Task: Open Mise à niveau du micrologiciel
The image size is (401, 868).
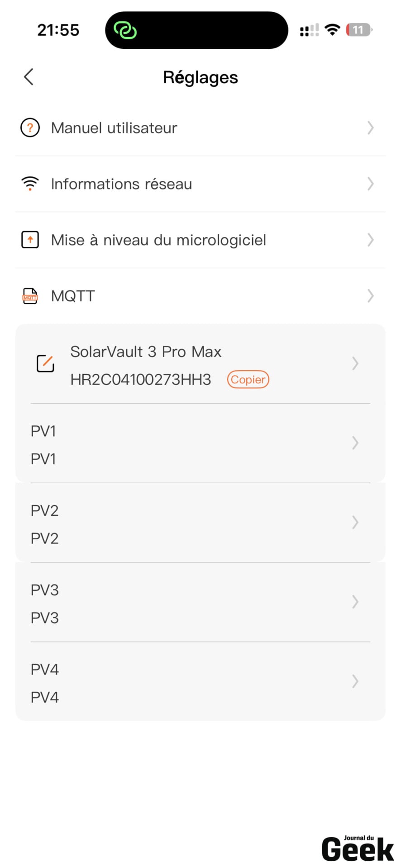Action: pyautogui.click(x=200, y=240)
